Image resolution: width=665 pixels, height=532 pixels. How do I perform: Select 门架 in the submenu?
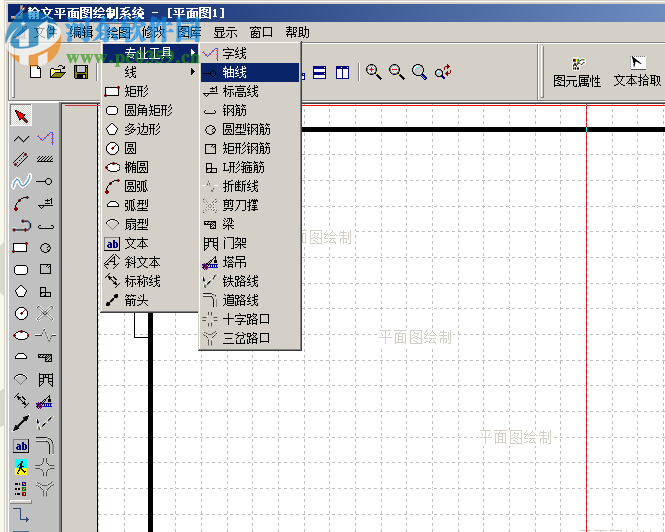(250, 244)
